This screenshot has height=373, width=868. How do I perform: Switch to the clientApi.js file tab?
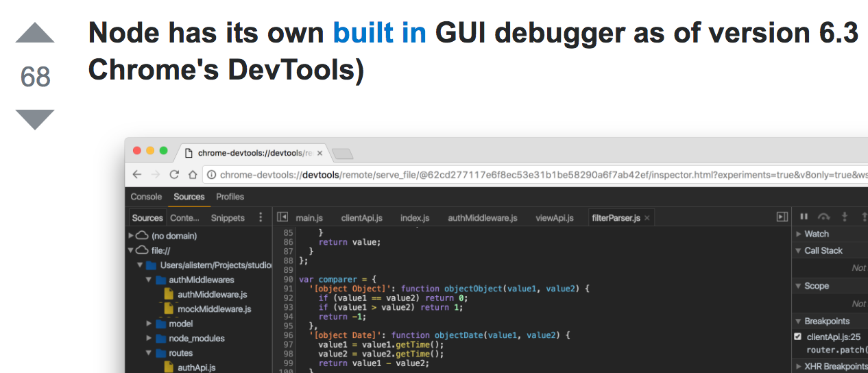361,217
